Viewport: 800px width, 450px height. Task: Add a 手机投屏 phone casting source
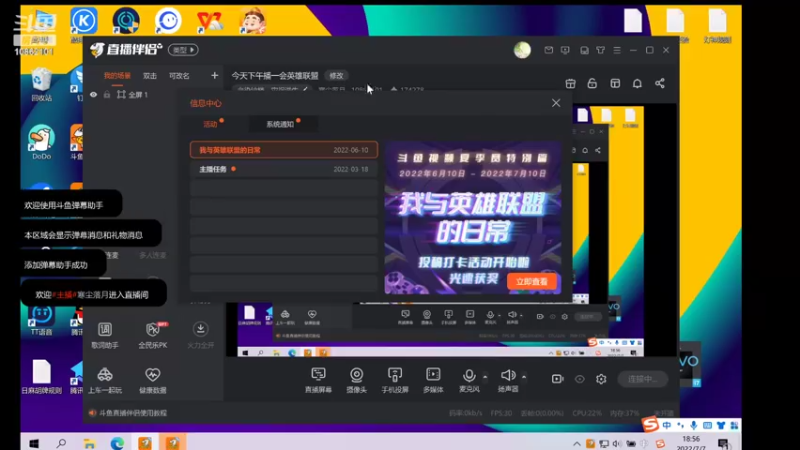[395, 380]
